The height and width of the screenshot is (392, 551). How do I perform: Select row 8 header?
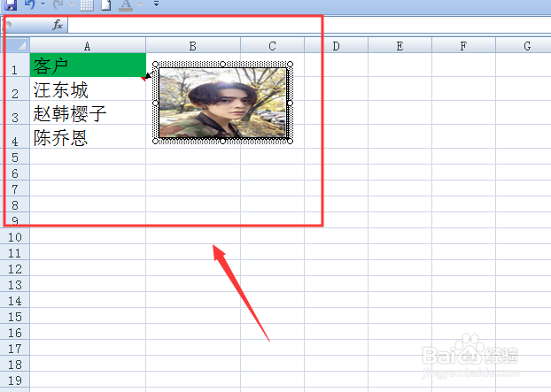pos(15,204)
